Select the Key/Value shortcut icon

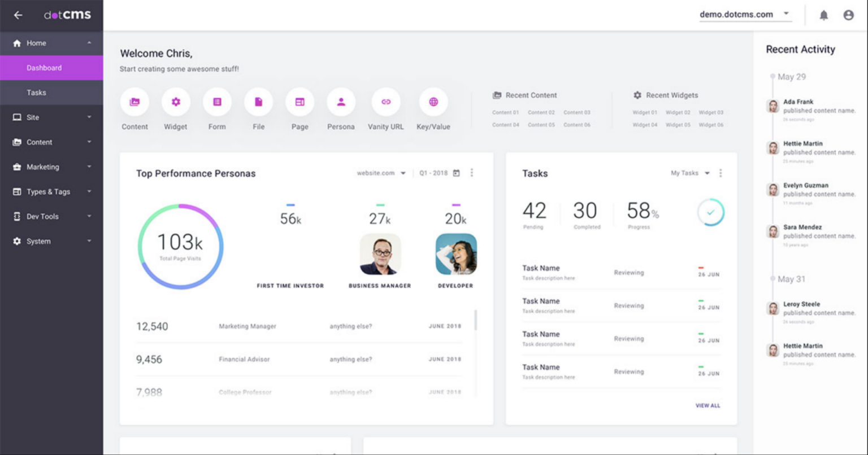pyautogui.click(x=433, y=103)
